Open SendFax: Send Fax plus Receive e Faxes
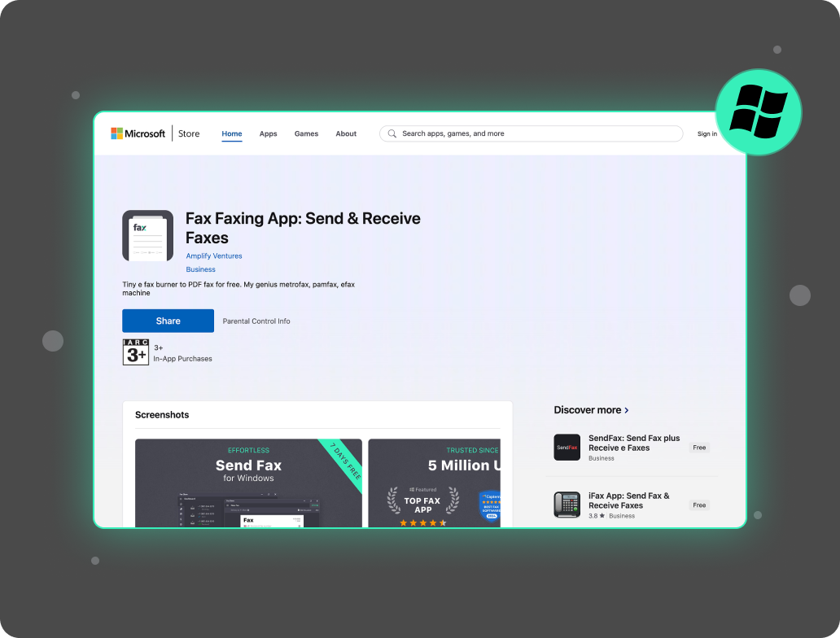 point(634,443)
